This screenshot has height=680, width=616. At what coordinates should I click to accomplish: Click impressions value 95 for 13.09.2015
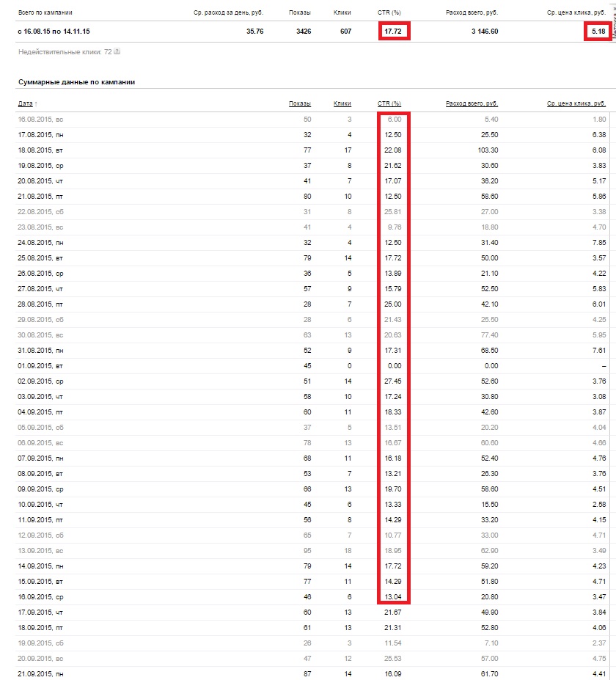[x=307, y=550]
